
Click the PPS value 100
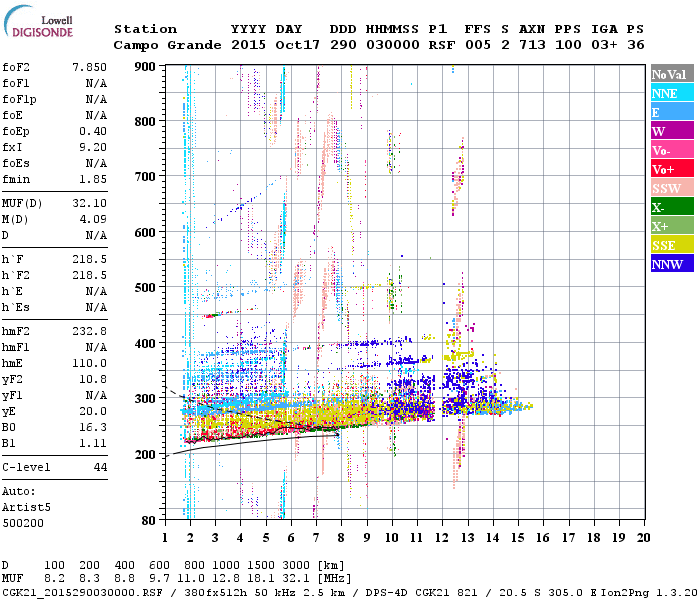[568, 45]
